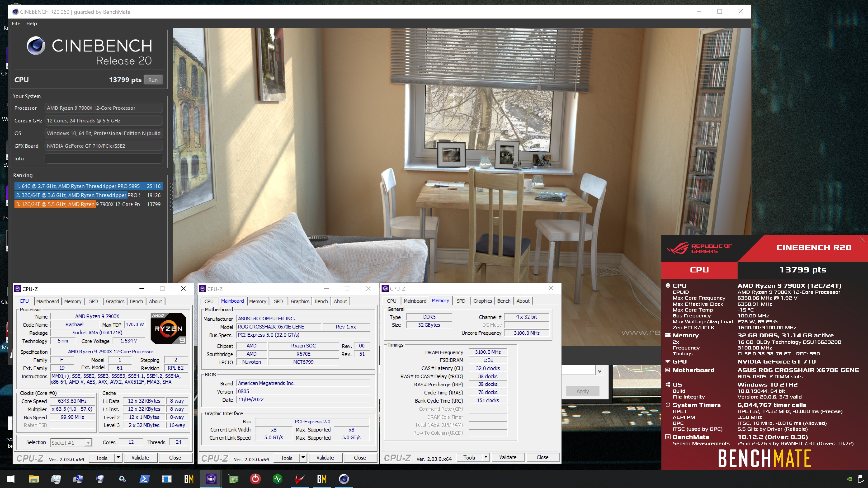
Task: Expand the Socket #1 selection dropdown
Action: (88, 443)
